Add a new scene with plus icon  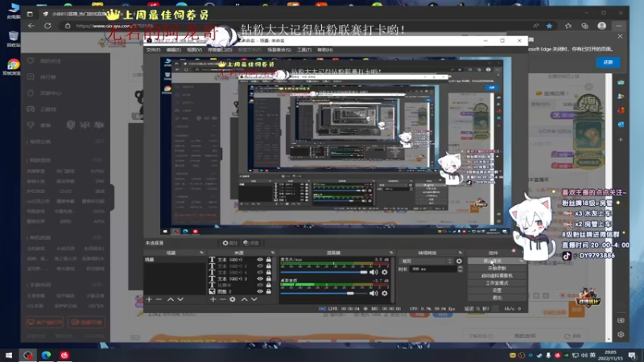pyautogui.click(x=149, y=299)
